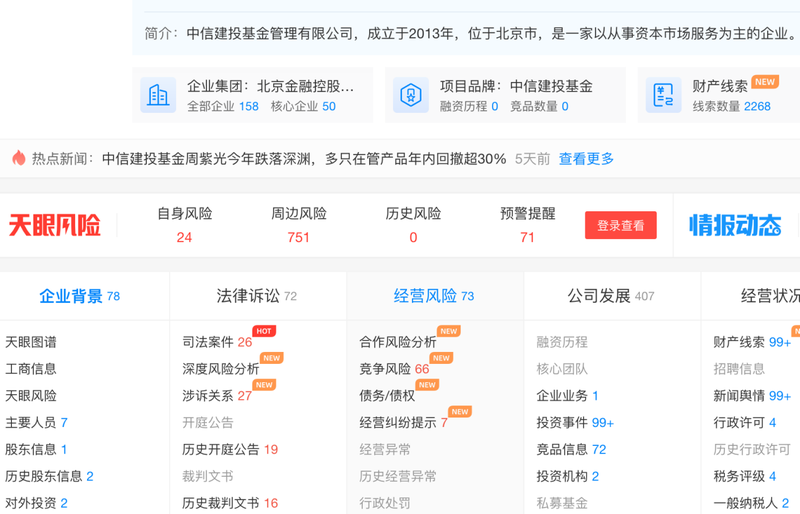Open 线索数量 2268 link
This screenshot has width=800, height=514.
[732, 106]
